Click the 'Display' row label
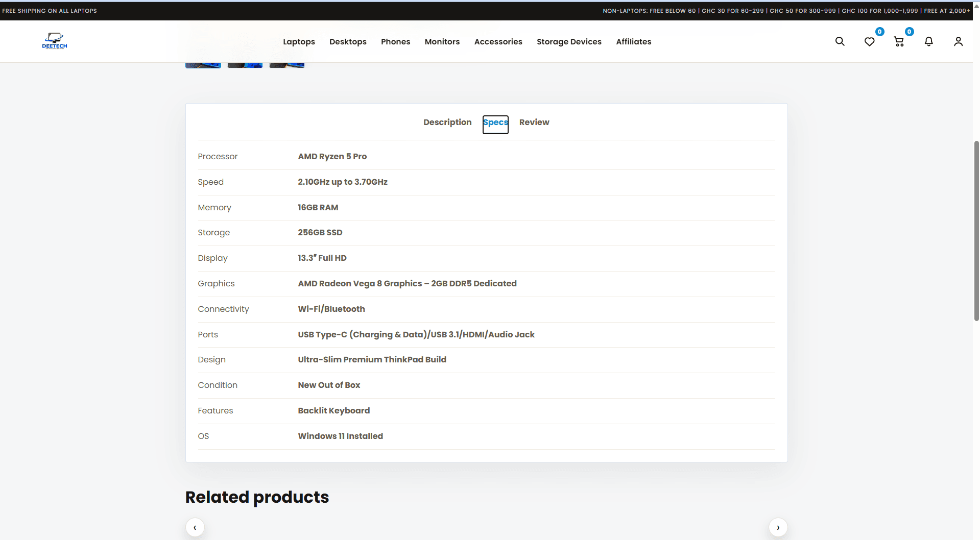This screenshot has width=980, height=540. (x=213, y=258)
